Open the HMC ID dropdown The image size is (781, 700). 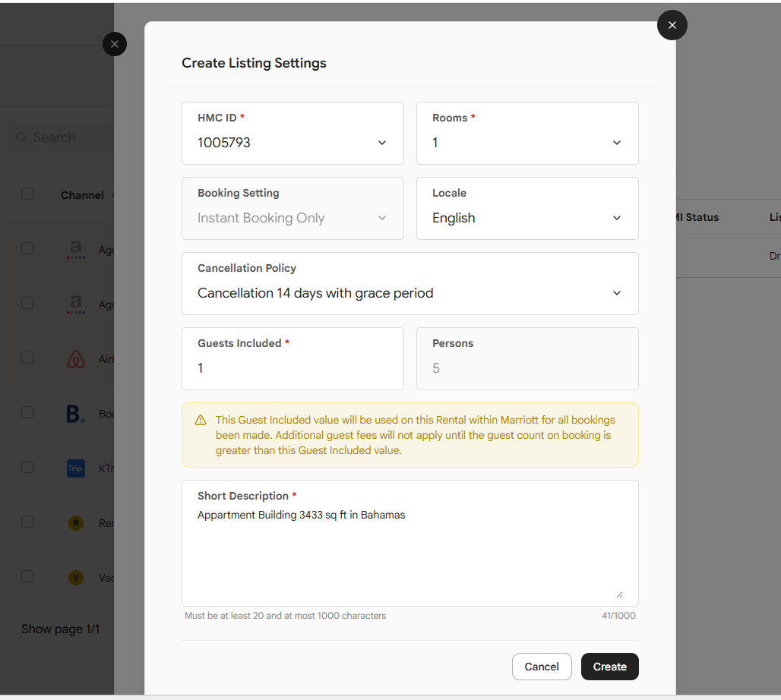click(x=292, y=134)
